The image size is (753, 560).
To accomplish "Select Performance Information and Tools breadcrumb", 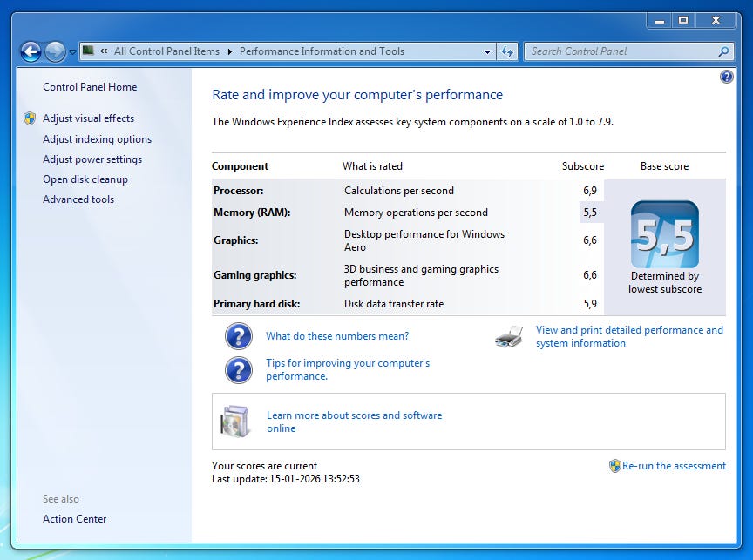I will tap(322, 51).
